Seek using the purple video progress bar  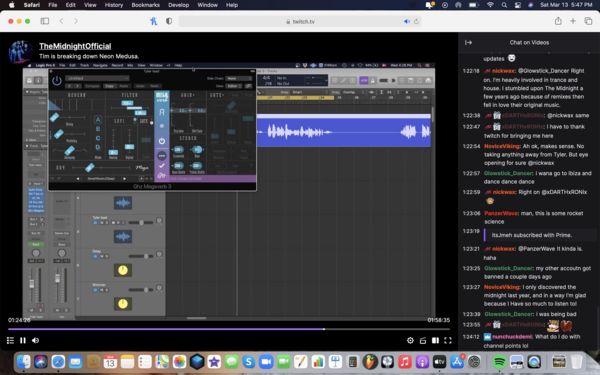pyautogui.click(x=229, y=329)
